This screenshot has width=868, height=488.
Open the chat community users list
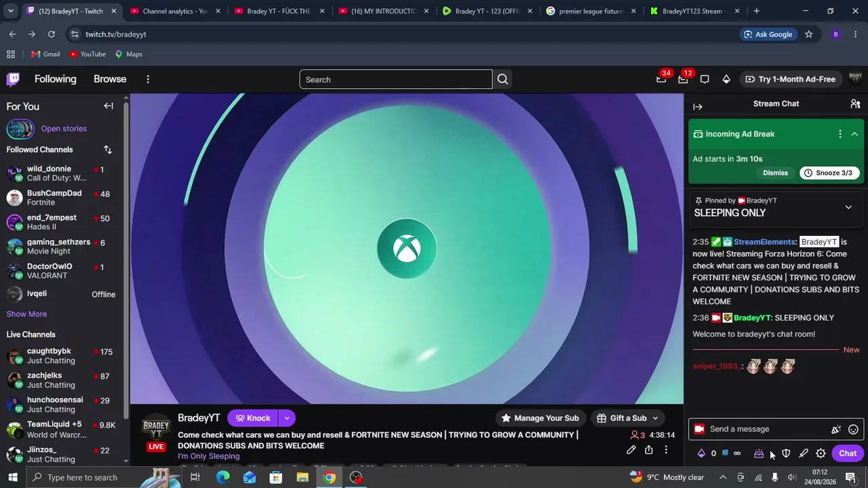point(855,104)
